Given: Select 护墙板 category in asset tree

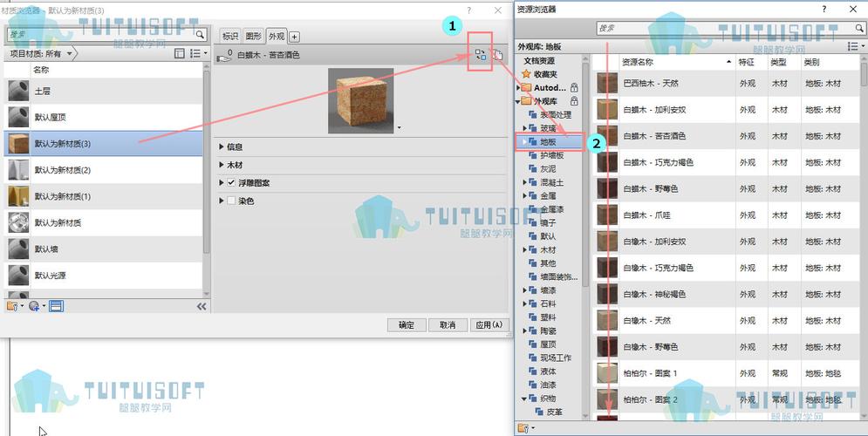Looking at the screenshot, I should (x=552, y=155).
